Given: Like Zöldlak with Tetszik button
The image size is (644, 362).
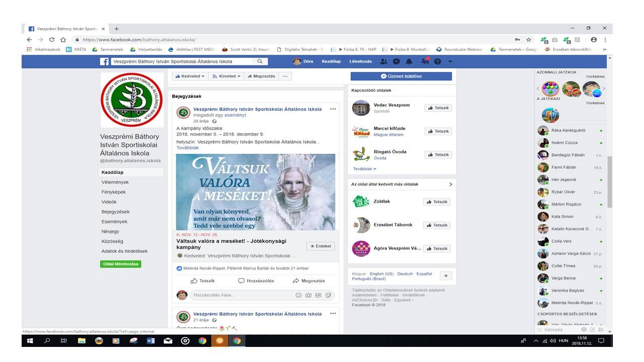Looking at the screenshot, I should [437, 202].
